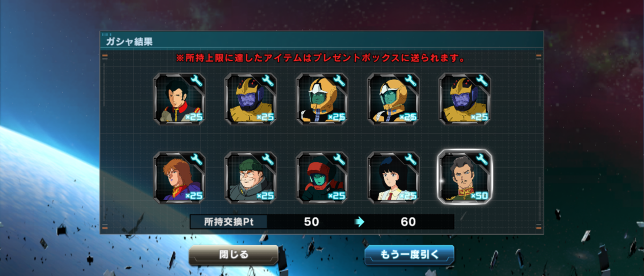Choose the yellow-helmet pilot in black suit card
The width and height of the screenshot is (644, 276).
coord(322,99)
